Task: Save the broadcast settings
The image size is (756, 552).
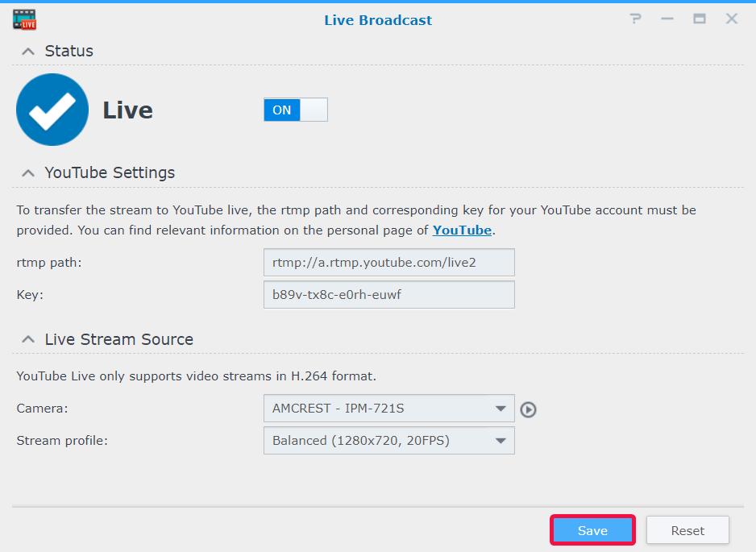Action: (x=592, y=530)
